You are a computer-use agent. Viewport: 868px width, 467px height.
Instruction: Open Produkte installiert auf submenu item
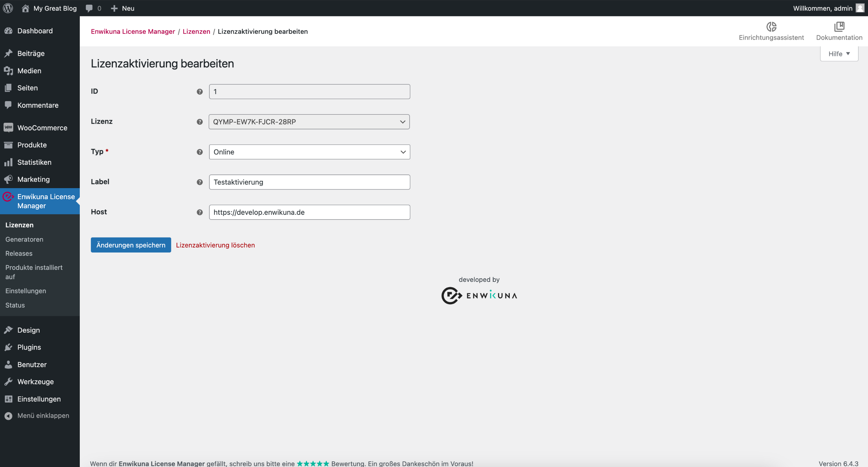click(34, 272)
